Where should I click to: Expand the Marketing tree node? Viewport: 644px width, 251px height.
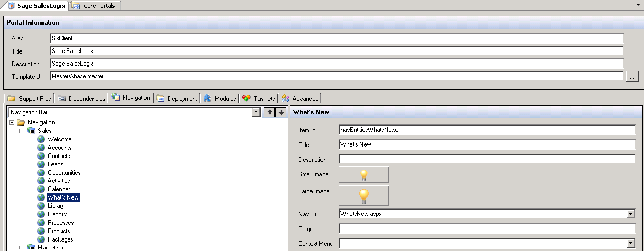[x=22, y=247]
